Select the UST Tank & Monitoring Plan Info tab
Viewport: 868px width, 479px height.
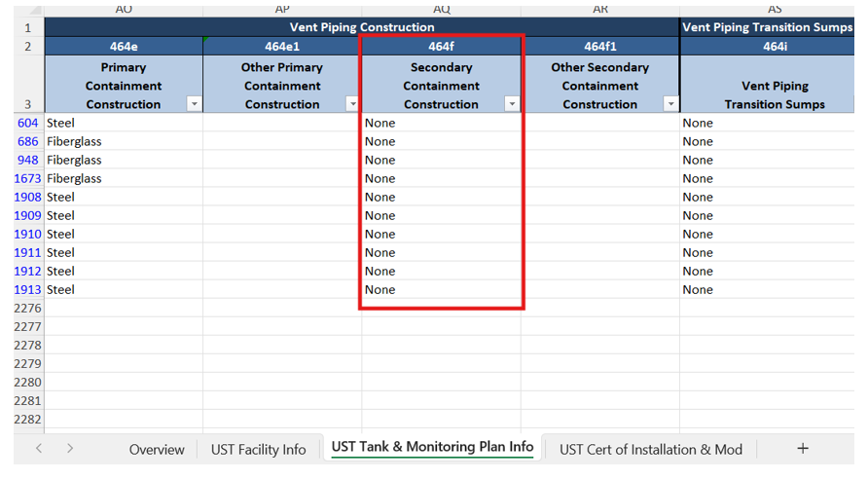pyautogui.click(x=432, y=448)
